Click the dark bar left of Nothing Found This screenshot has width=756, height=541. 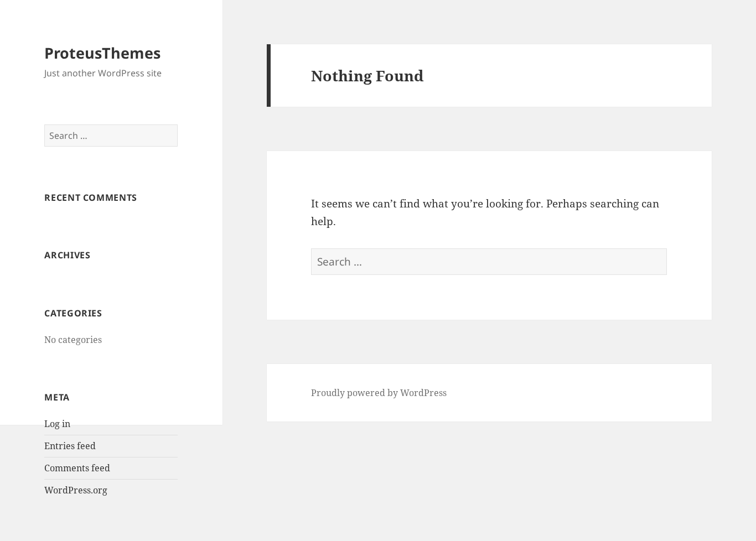coord(269,75)
